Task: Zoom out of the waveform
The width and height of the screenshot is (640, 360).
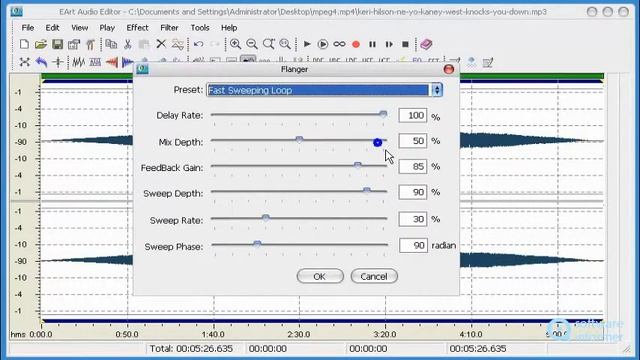Action: 252,44
